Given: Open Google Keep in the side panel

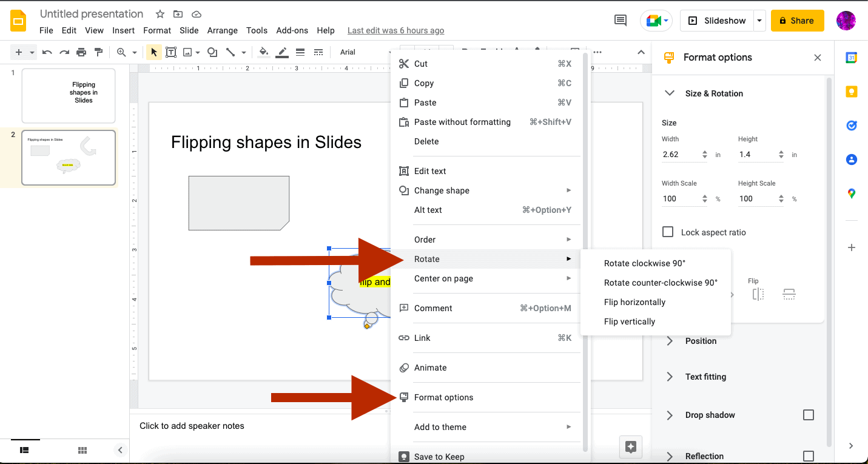Looking at the screenshot, I should [x=851, y=91].
